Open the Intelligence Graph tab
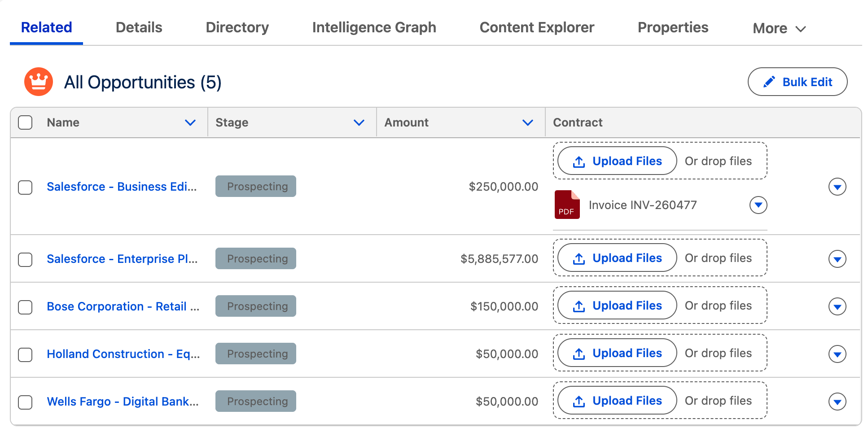Screen dimensions: 868x428 374,27
